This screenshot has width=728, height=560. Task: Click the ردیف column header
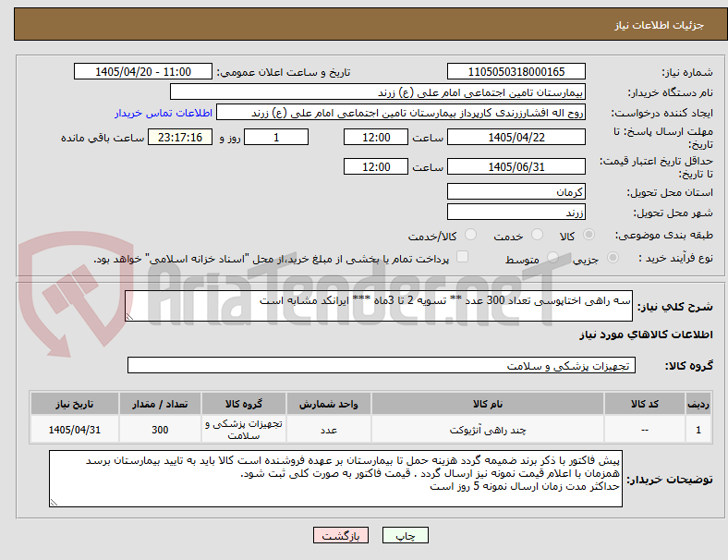698,404
